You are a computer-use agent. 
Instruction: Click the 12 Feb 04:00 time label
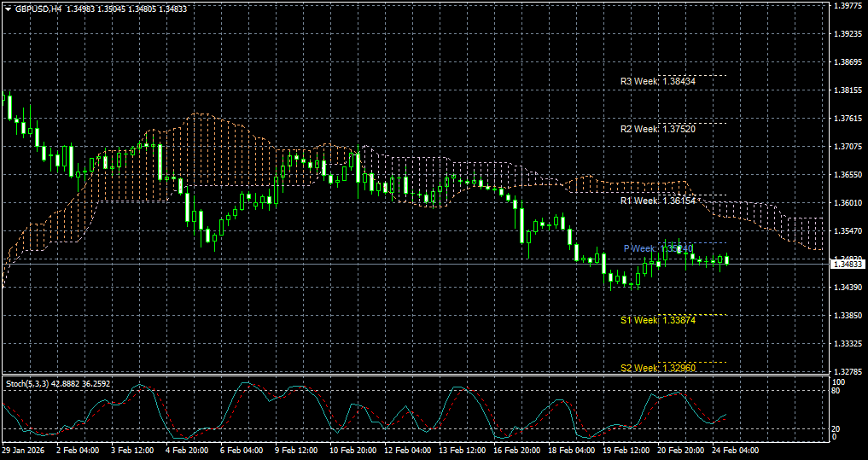(x=408, y=451)
